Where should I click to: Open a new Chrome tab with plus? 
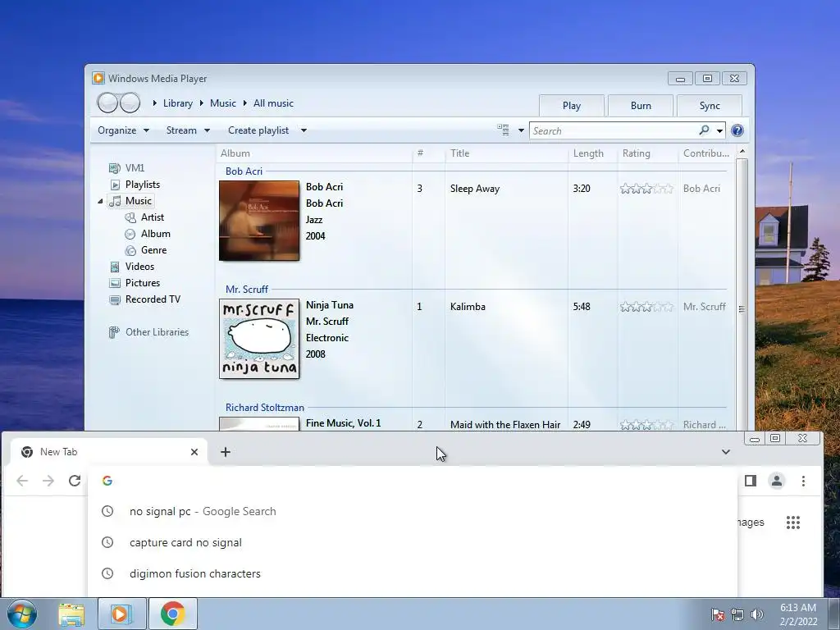(x=226, y=452)
